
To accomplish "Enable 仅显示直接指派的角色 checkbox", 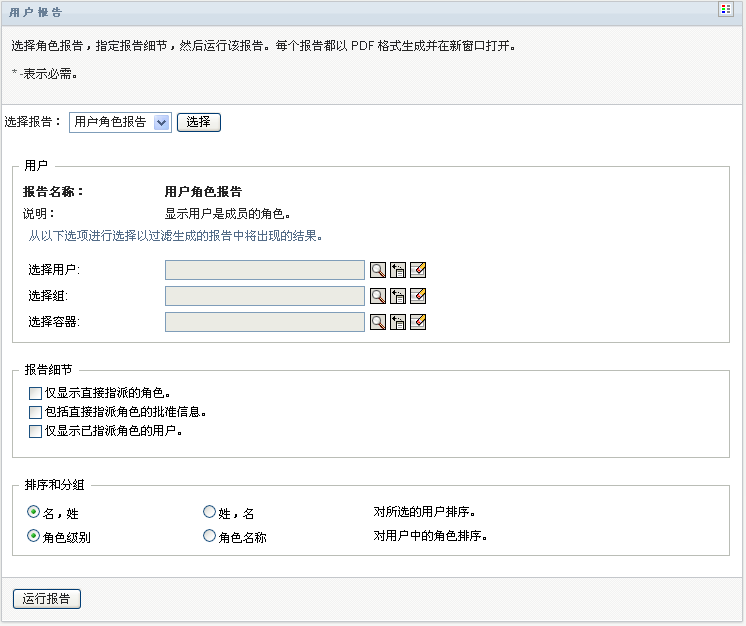I will pyautogui.click(x=36, y=394).
